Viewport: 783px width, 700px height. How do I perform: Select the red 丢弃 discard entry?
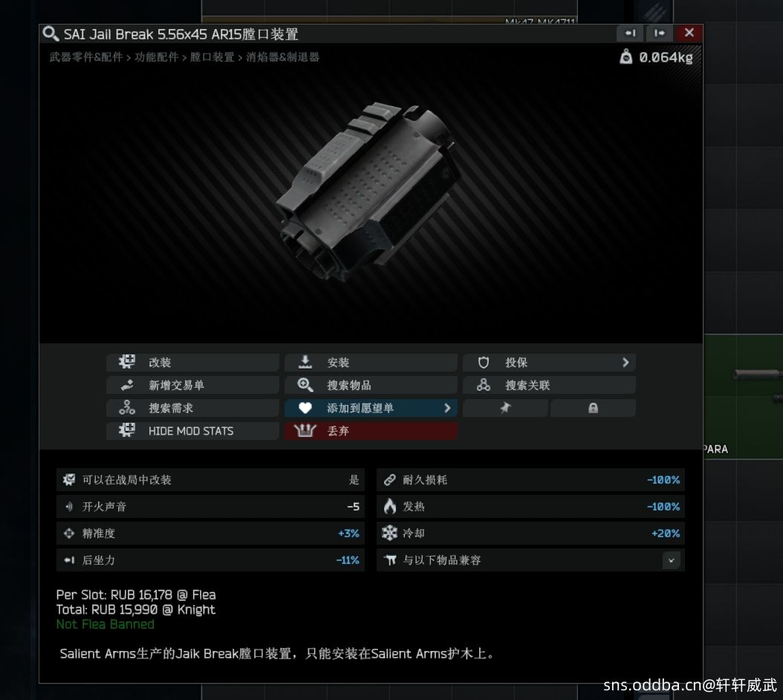tap(371, 431)
